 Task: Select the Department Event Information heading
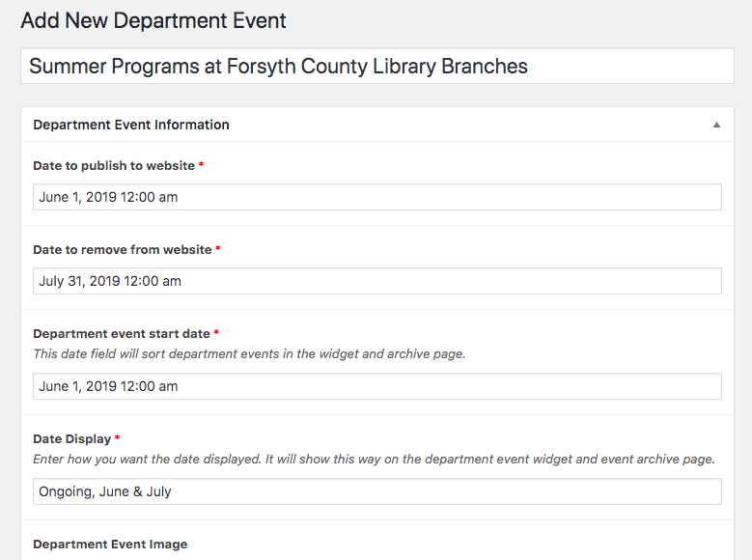[131, 125]
